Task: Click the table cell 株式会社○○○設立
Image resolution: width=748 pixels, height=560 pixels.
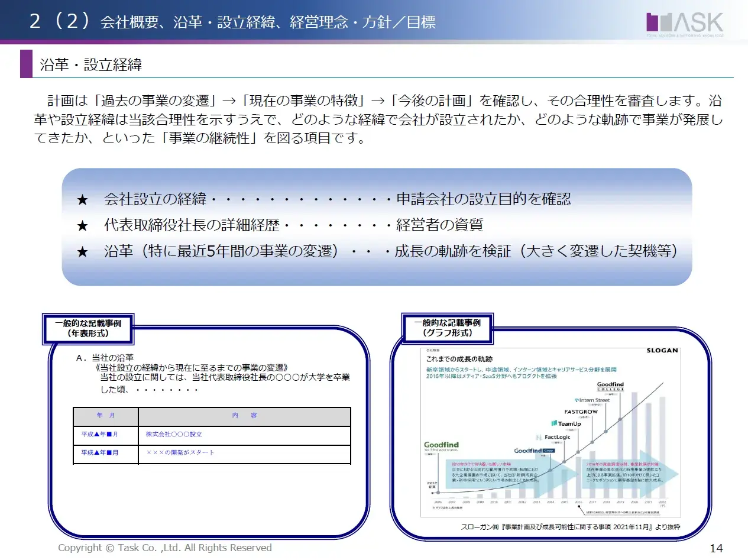Action: (244, 435)
